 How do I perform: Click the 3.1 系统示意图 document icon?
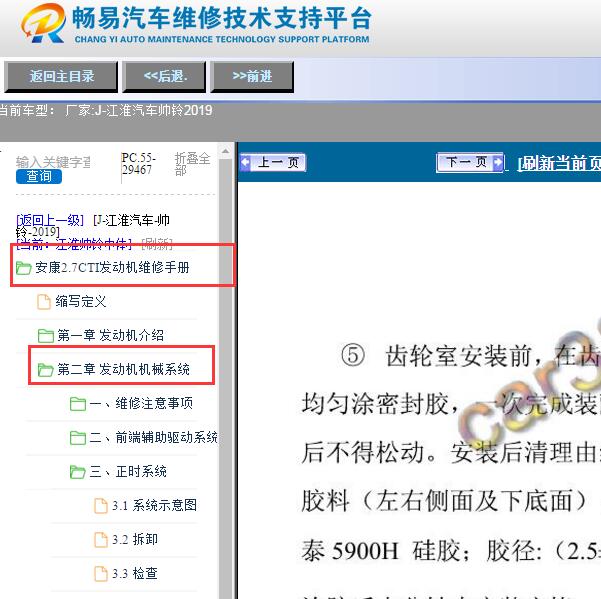coord(101,505)
